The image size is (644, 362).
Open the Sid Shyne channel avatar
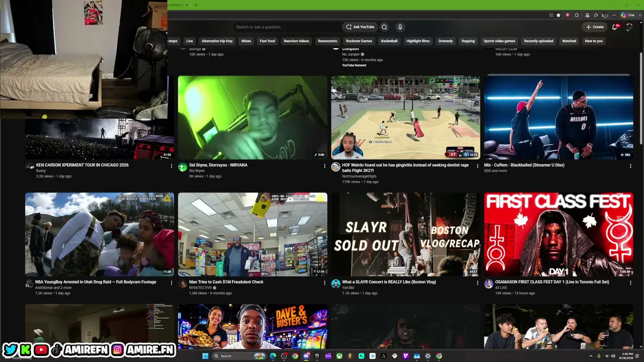click(183, 167)
